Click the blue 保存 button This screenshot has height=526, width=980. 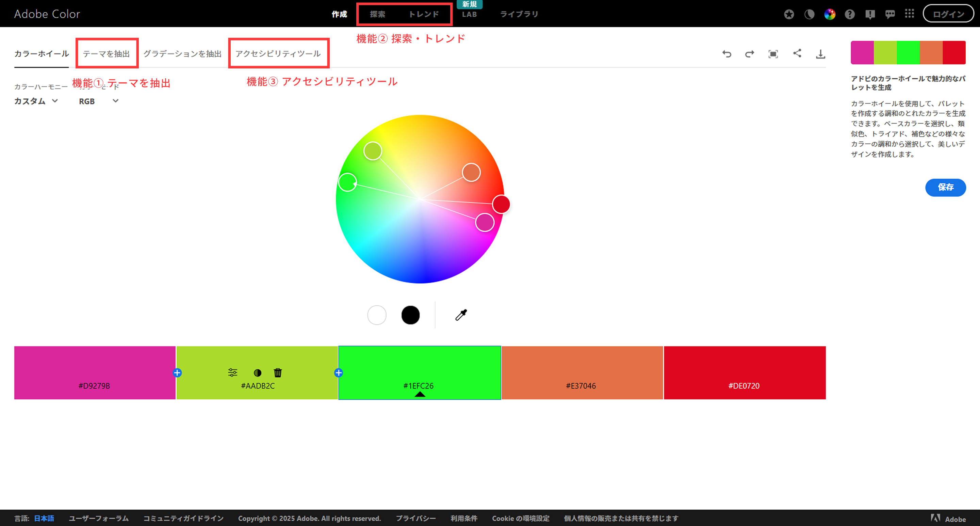pyautogui.click(x=945, y=187)
